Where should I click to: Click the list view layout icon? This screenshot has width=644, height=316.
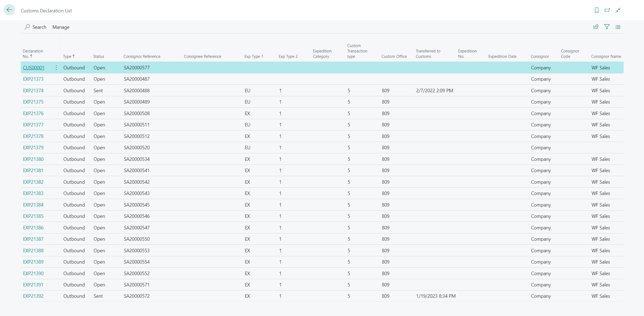pos(618,27)
